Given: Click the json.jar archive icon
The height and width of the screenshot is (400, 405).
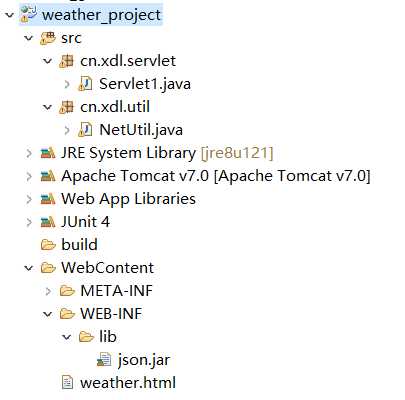Looking at the screenshot, I should click(104, 360).
